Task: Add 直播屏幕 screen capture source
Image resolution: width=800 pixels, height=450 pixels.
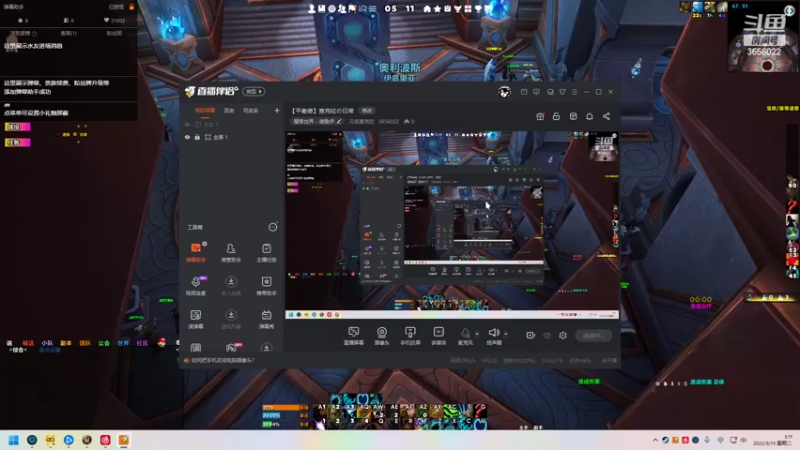Action: coord(354,336)
